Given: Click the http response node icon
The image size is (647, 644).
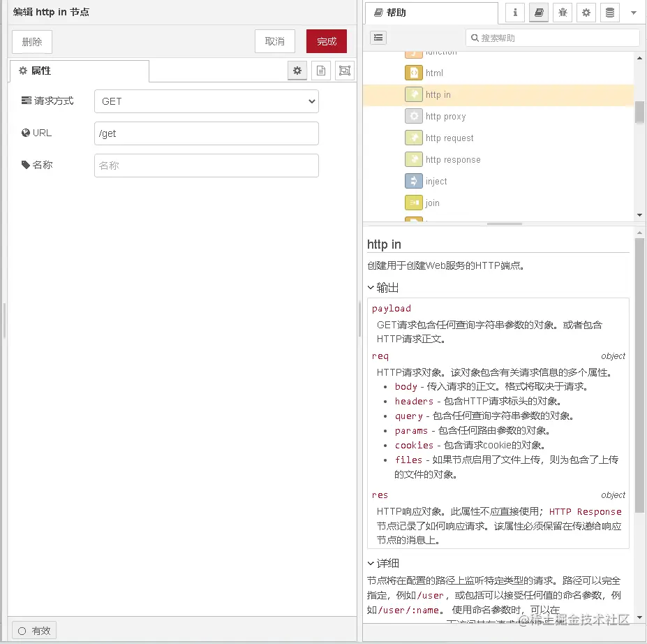Looking at the screenshot, I should point(414,159).
